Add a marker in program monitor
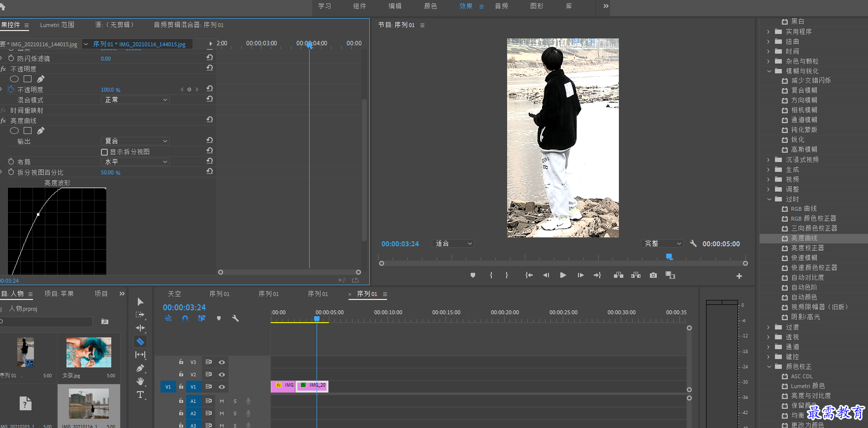Viewport: 868px width, 428px height. point(473,275)
